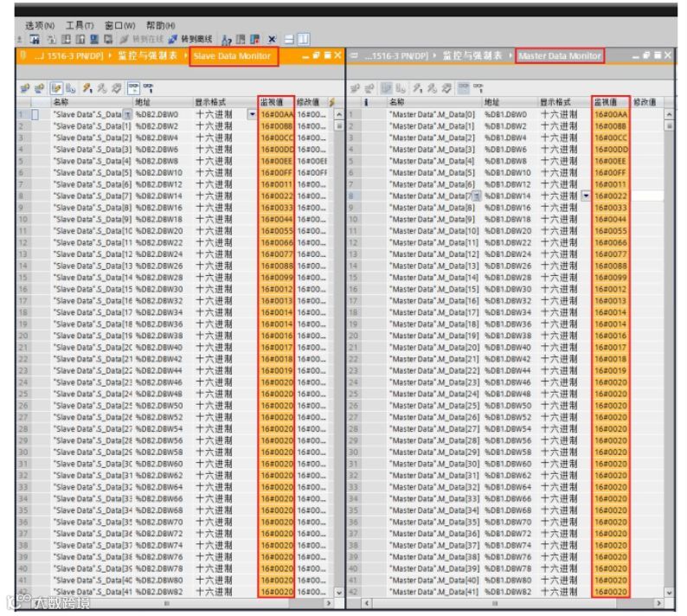This screenshot has height=616, width=687.
Task: Click the 转到离线 go offline button
Action: (190, 40)
